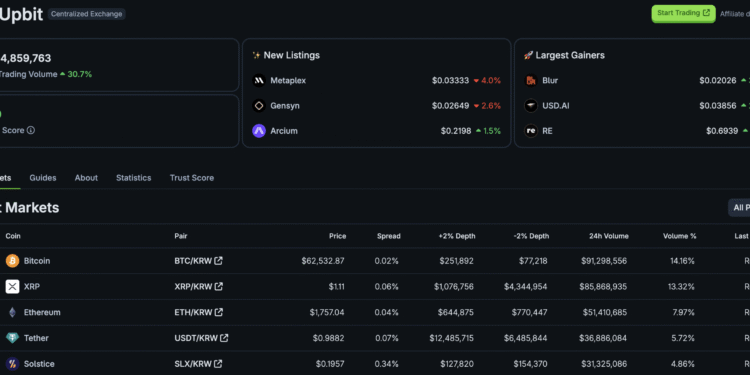Click Bitcoin price $62,532.87
750x375 pixels.
tap(323, 261)
